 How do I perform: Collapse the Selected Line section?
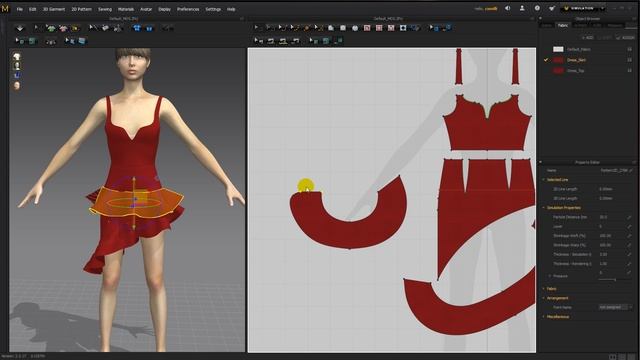(544, 180)
